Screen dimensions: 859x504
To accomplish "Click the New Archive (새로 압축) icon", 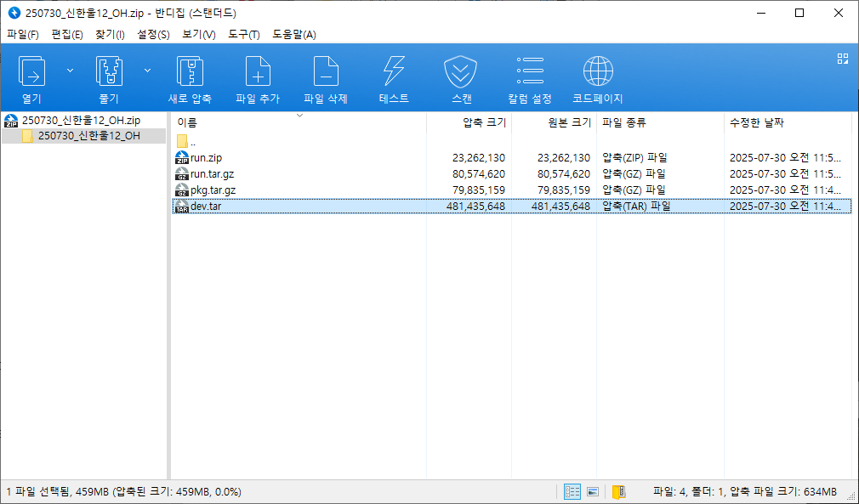I will pos(190,74).
